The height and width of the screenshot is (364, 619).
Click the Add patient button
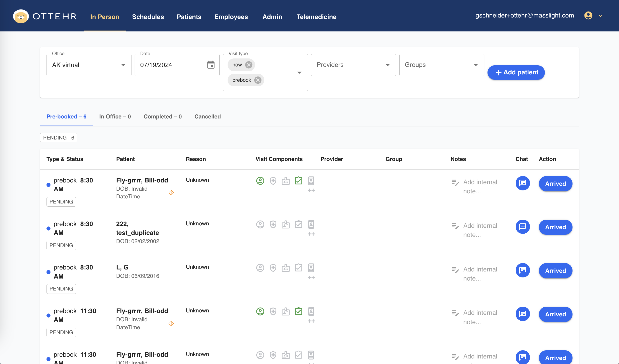(516, 72)
